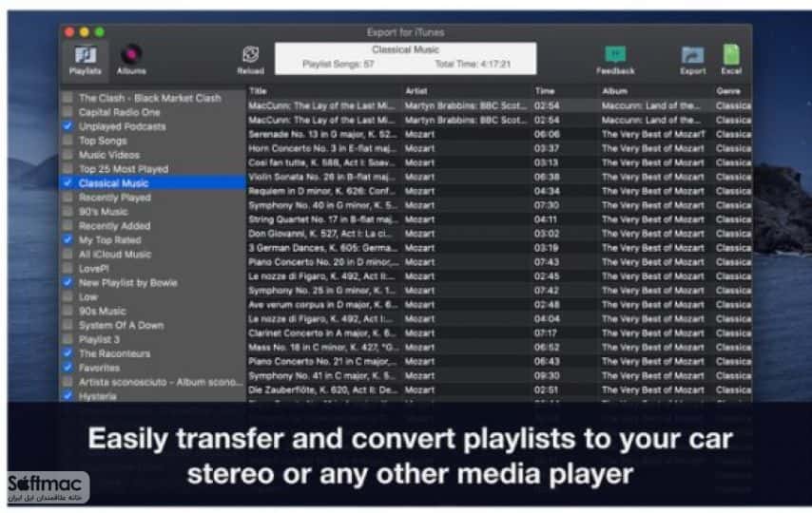The height and width of the screenshot is (513, 812).
Task: Enable Top 25 Most Played checkbox
Action: (x=68, y=169)
